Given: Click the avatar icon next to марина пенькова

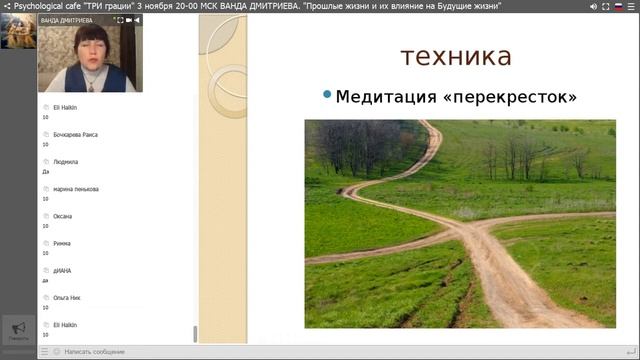Looking at the screenshot, I should coord(46,189).
